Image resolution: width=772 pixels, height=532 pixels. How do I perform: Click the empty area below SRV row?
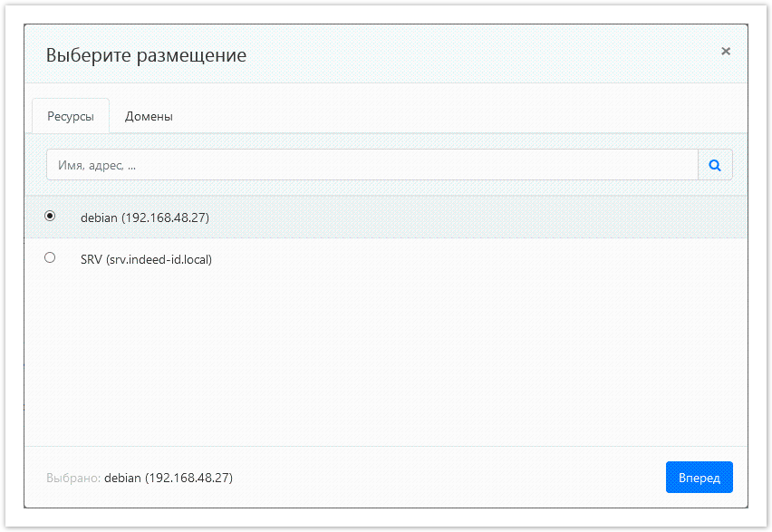click(x=385, y=363)
